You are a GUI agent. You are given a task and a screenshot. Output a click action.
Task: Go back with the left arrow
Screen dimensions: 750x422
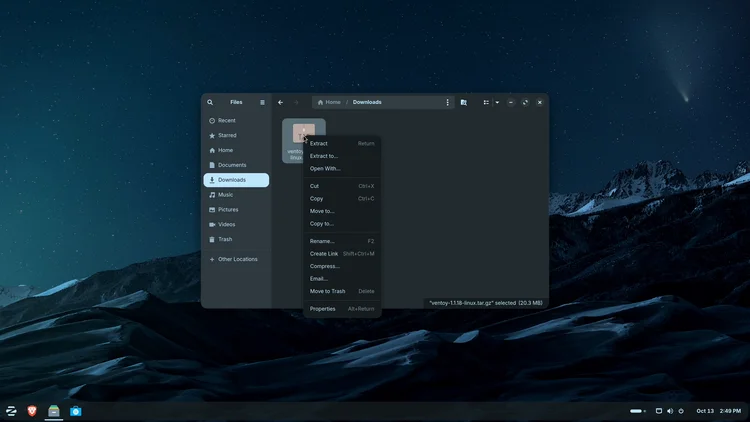click(x=281, y=102)
